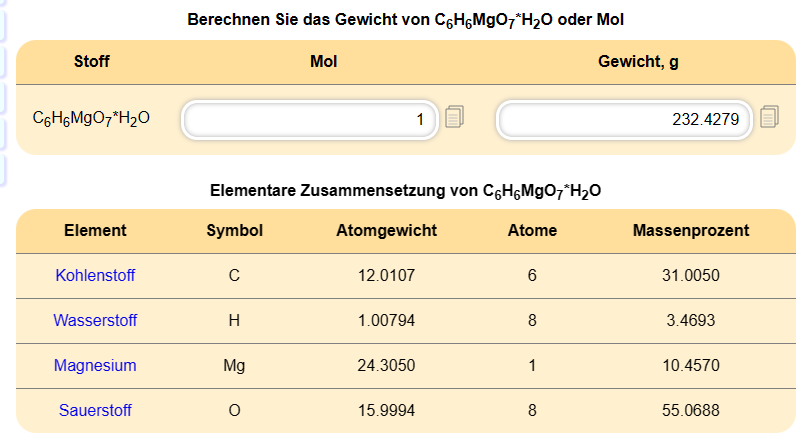Copy the Mol value with clipboard icon
The image size is (804, 441).
pyautogui.click(x=454, y=117)
